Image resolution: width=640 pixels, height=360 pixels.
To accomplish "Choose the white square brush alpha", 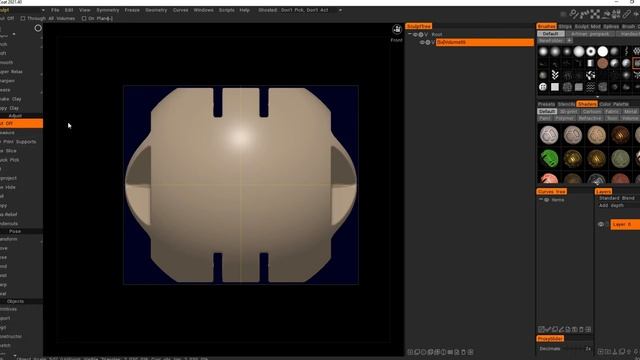I will pos(555,87).
